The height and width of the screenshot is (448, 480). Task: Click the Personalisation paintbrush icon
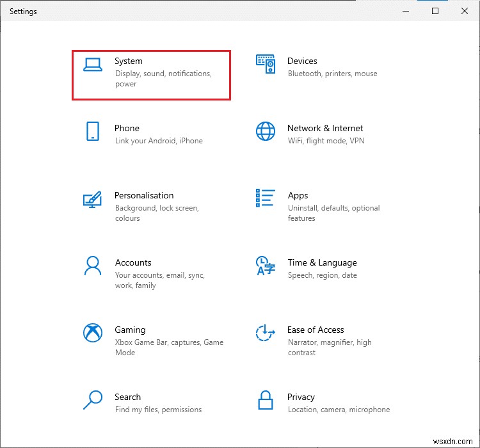tap(92, 199)
